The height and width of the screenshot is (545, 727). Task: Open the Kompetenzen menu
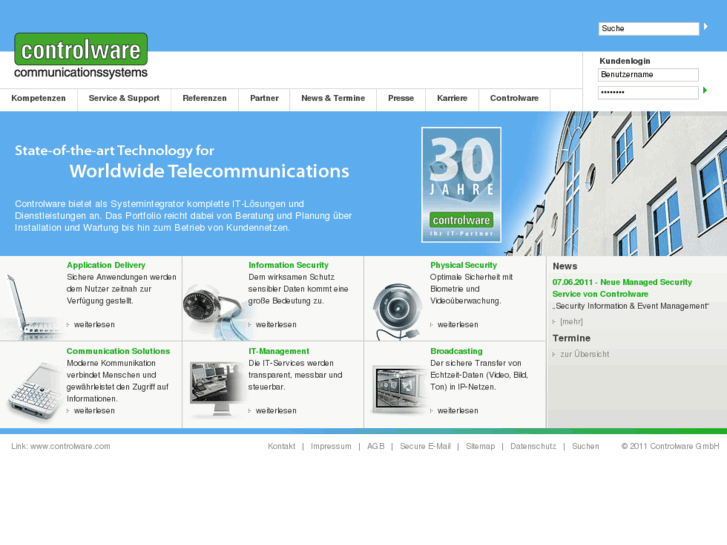(38, 98)
